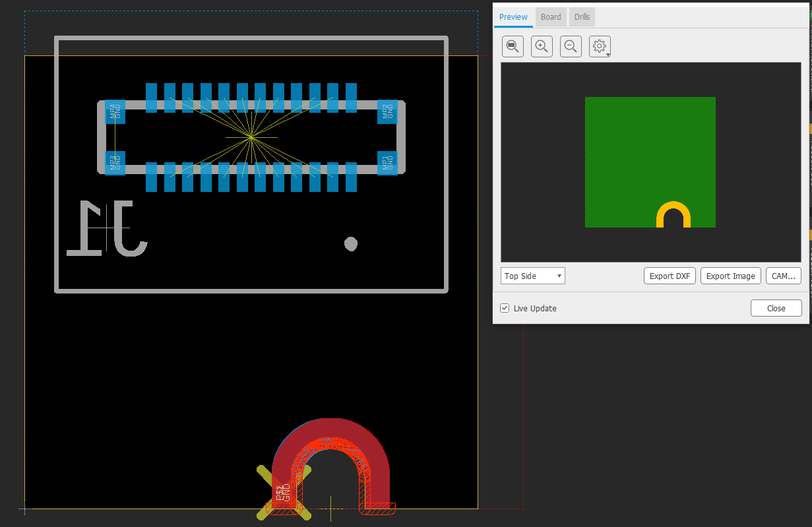Switch to the Board tab
The height and width of the screenshot is (527, 812).
tap(550, 16)
